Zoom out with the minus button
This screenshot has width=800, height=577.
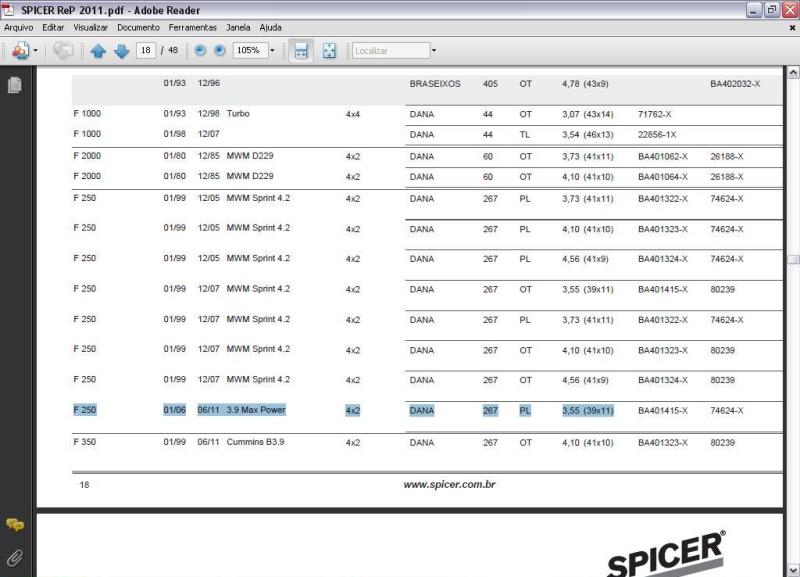tap(201, 50)
